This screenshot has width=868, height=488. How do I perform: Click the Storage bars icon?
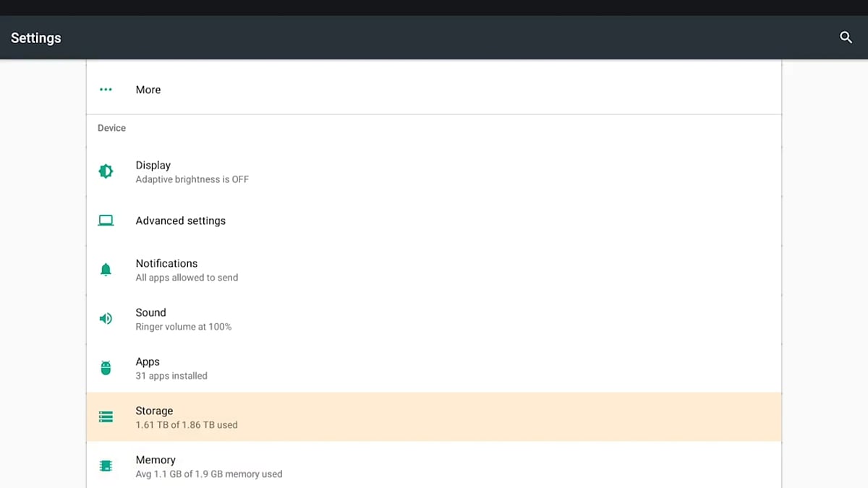coord(106,417)
